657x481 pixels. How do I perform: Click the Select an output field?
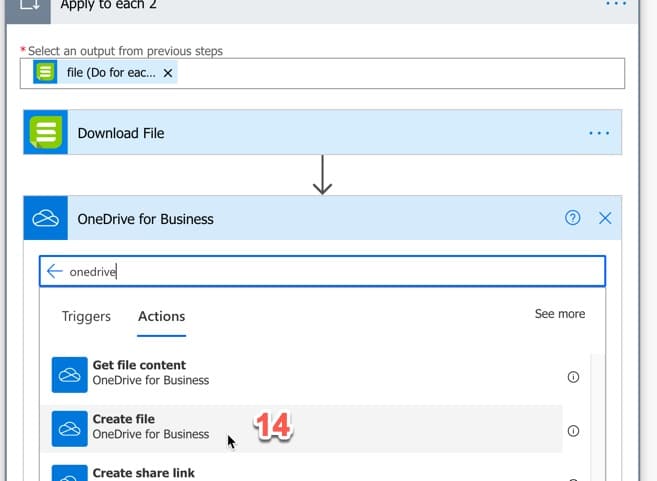coord(400,73)
